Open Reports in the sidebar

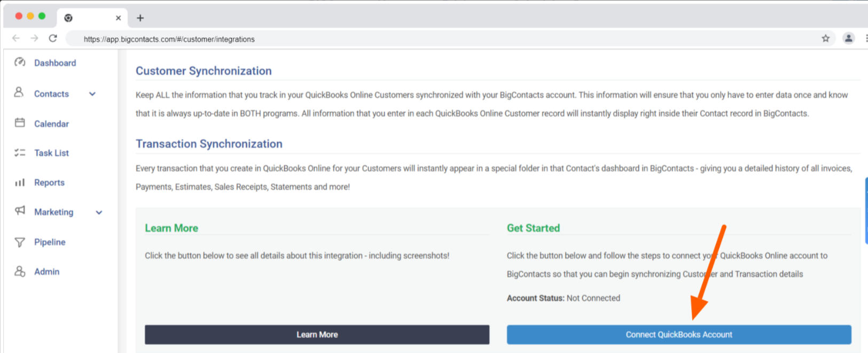click(49, 182)
